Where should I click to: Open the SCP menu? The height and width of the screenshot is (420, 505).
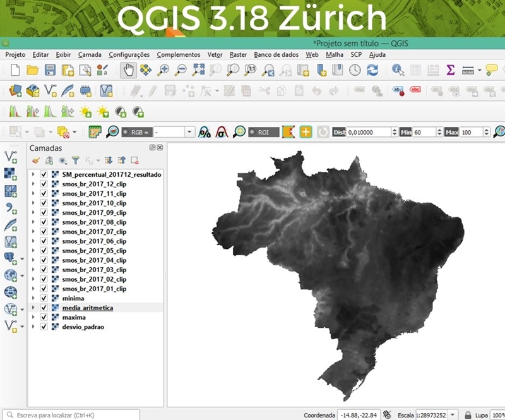(x=356, y=54)
